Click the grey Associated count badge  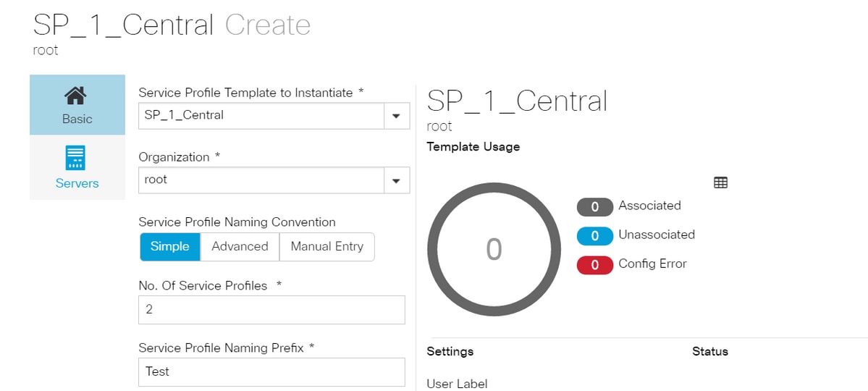pyautogui.click(x=594, y=207)
